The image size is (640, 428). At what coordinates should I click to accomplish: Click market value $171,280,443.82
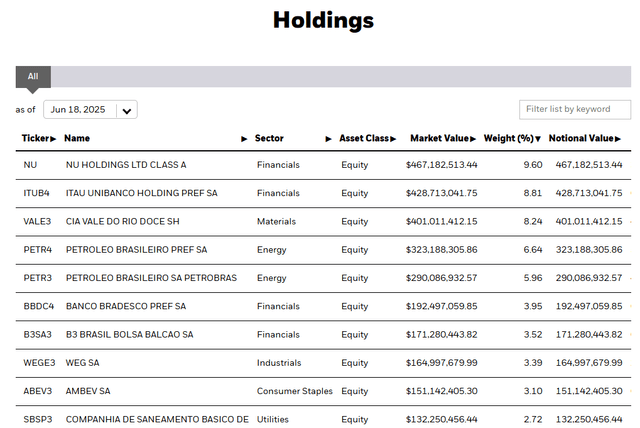click(441, 335)
